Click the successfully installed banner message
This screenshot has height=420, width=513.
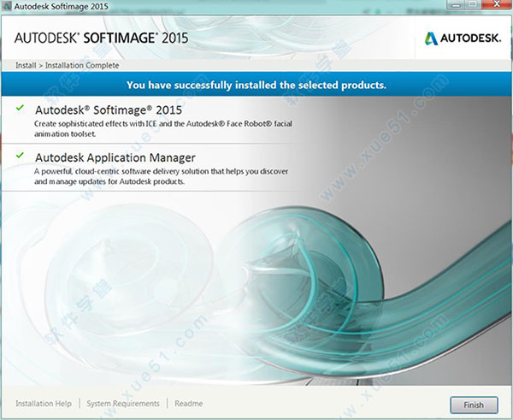pos(256,86)
